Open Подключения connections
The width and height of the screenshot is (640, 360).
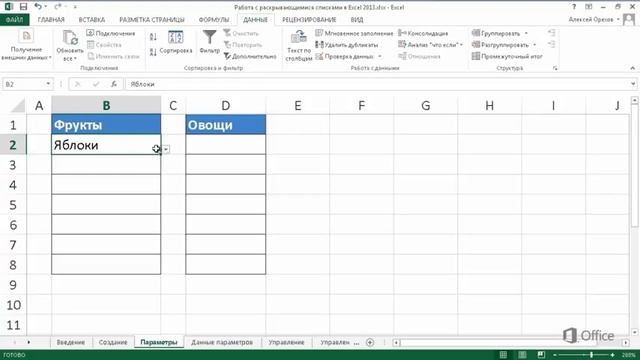pyautogui.click(x=111, y=33)
